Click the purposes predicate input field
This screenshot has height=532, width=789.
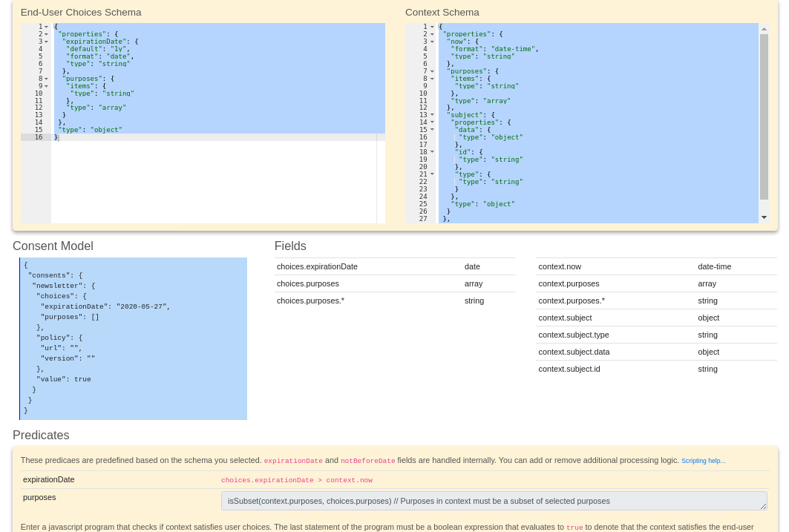pyautogui.click(x=494, y=501)
